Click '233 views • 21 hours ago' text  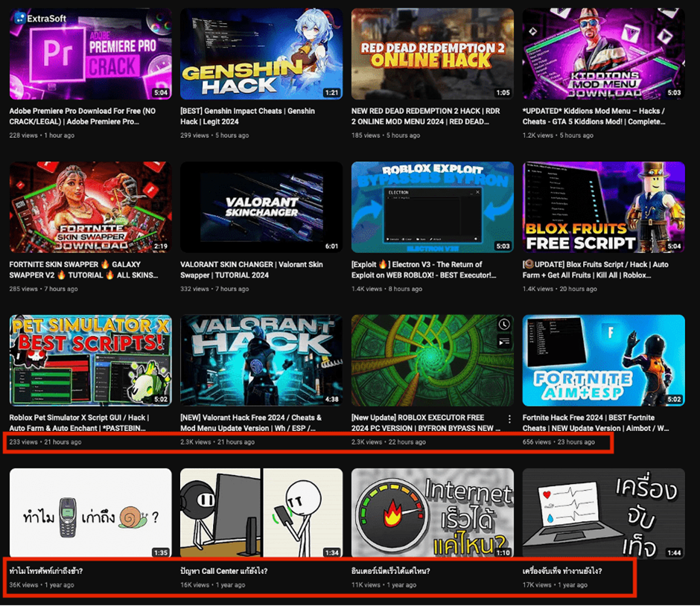pos(45,441)
